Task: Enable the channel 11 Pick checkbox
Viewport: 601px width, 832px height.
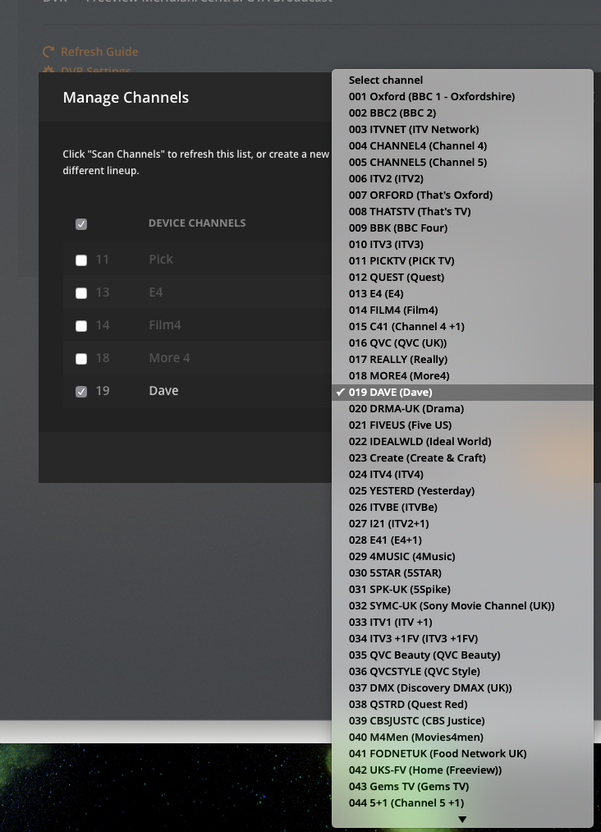Action: (x=81, y=260)
